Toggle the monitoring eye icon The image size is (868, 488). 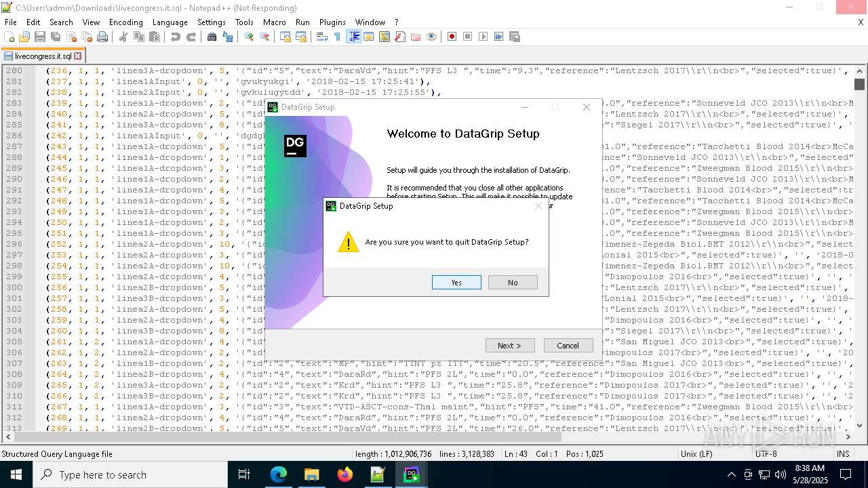(x=431, y=37)
